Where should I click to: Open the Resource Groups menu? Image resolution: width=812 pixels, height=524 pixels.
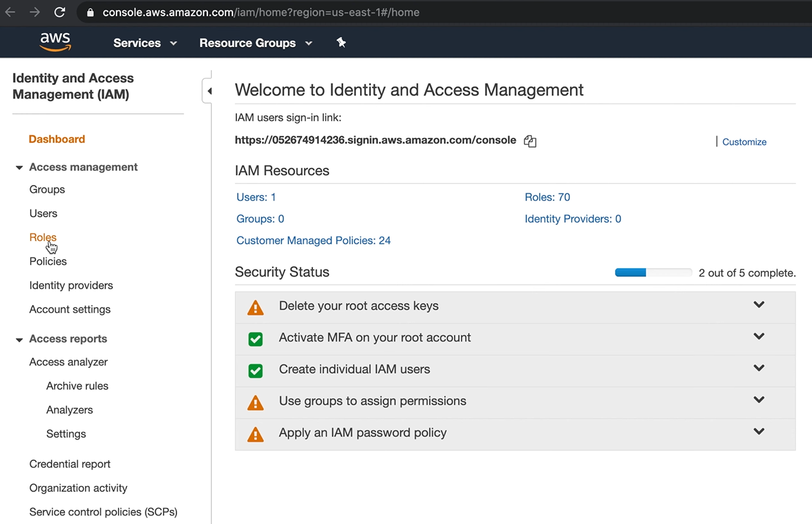tap(256, 43)
